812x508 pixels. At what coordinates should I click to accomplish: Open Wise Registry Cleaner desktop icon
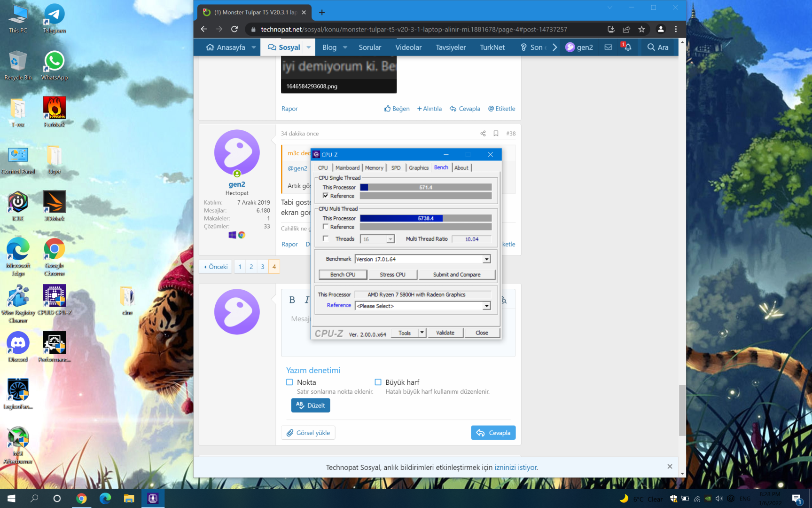tap(18, 304)
